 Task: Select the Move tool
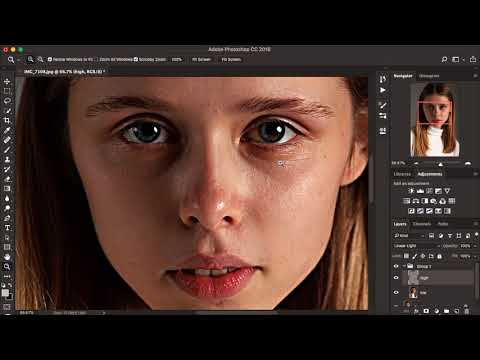click(7, 81)
